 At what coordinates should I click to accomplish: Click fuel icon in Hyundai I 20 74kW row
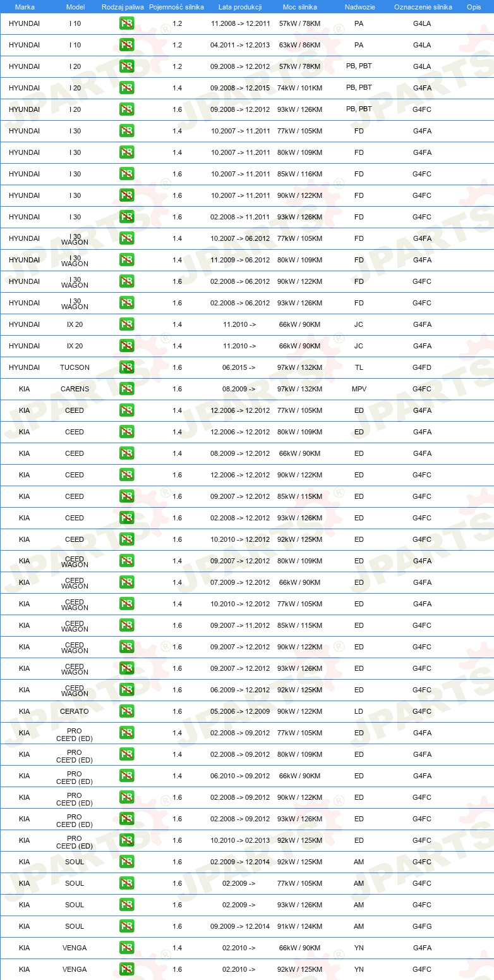126,88
